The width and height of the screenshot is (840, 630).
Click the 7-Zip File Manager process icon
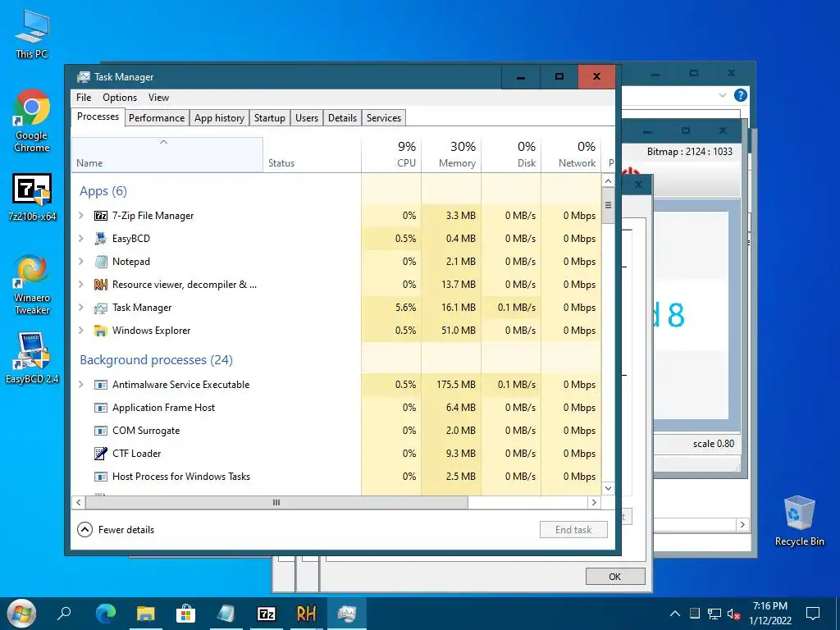(101, 216)
